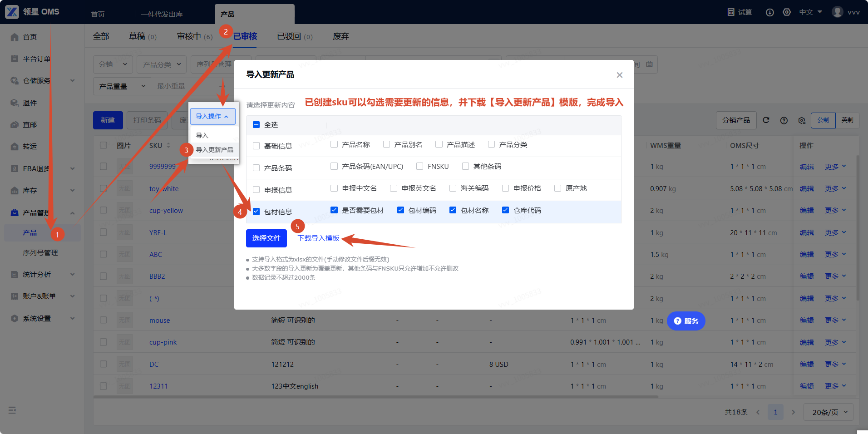Viewport: 868px width, 434px height.
Task: Click the 分销产品 button
Action: (736, 120)
